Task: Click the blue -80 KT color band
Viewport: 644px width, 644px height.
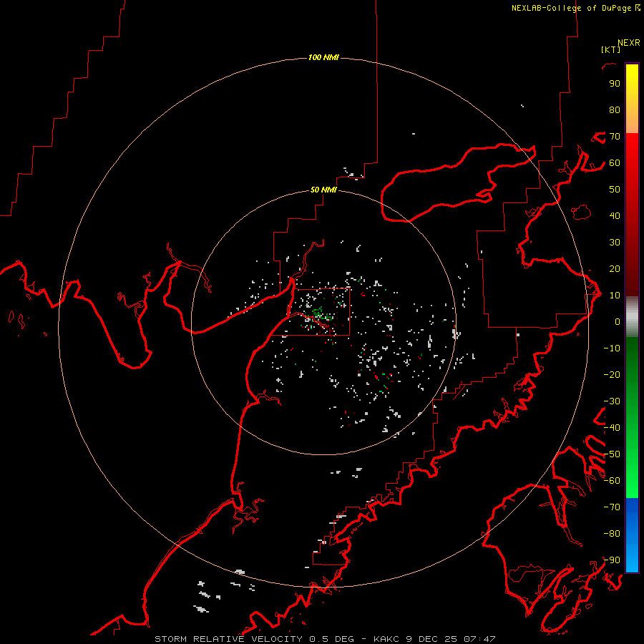Action: tap(632, 533)
